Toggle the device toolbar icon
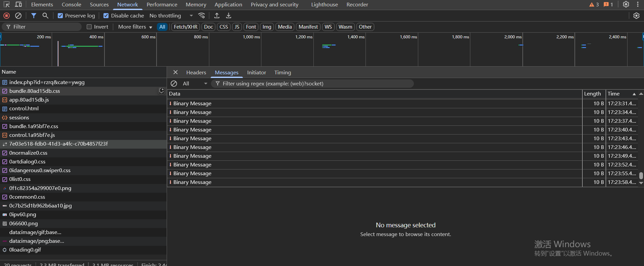 [x=18, y=5]
